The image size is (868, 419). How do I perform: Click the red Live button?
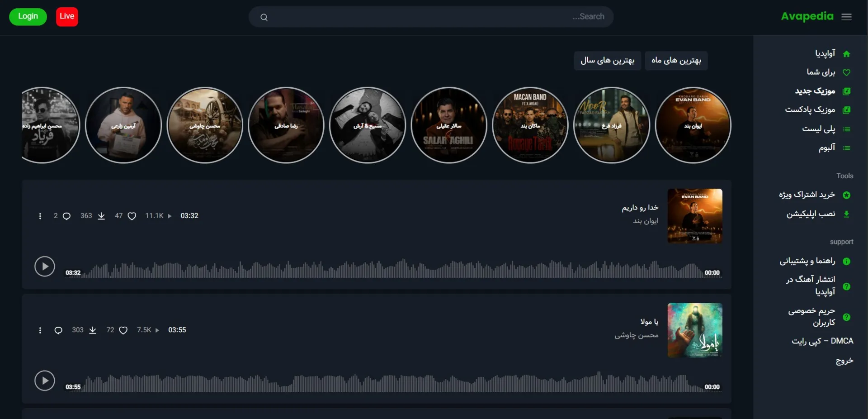click(67, 17)
